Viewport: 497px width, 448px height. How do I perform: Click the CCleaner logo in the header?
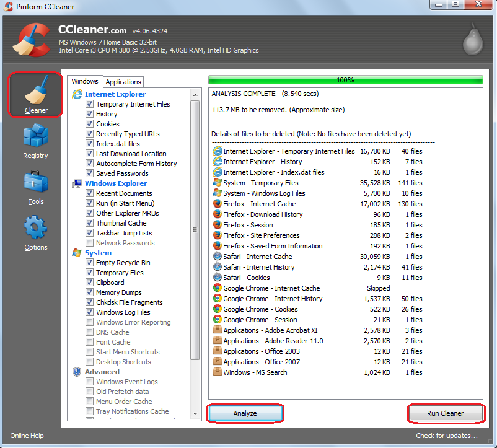tap(32, 40)
